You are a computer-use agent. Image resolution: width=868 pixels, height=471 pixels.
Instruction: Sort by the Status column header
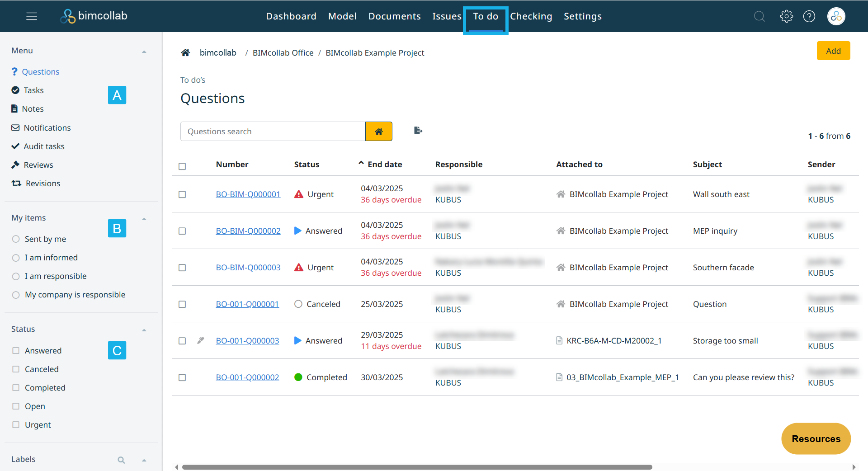pos(307,165)
